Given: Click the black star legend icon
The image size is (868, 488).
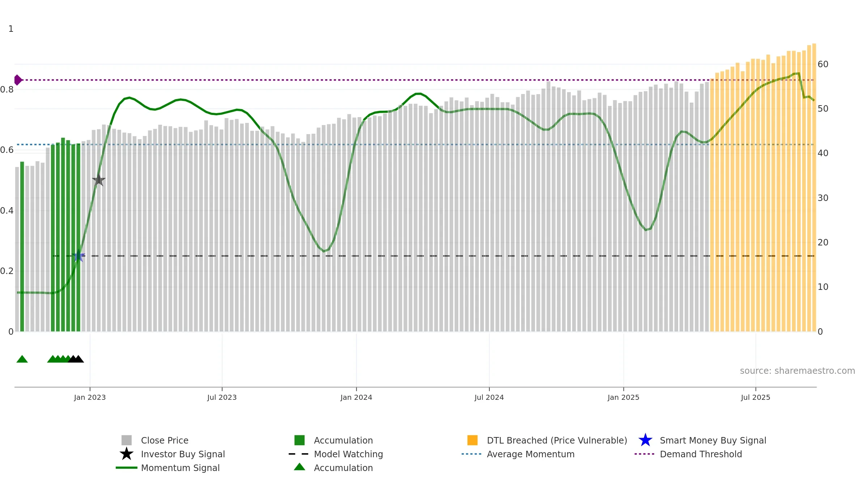Looking at the screenshot, I should (x=127, y=454).
